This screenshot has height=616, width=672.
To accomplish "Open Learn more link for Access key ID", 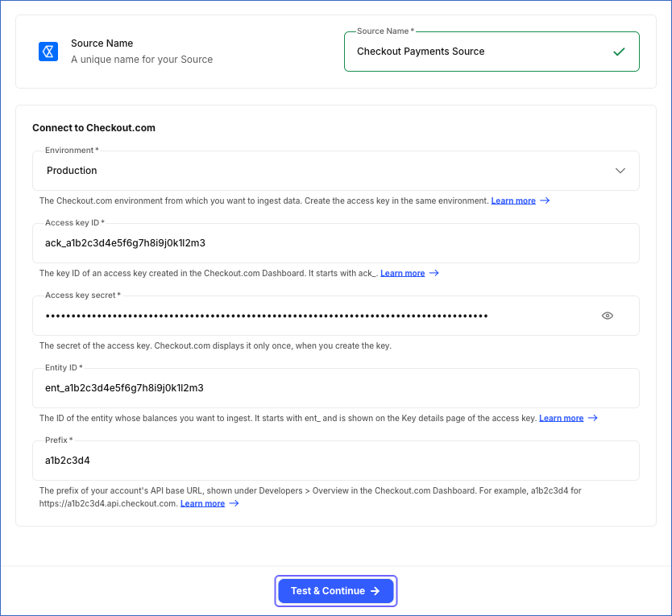I will pos(402,273).
